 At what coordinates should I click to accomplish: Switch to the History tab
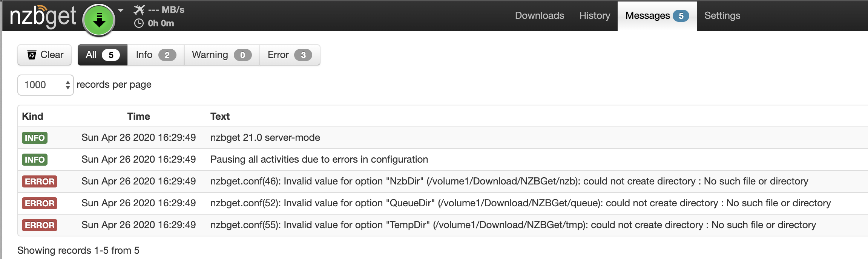click(x=595, y=15)
